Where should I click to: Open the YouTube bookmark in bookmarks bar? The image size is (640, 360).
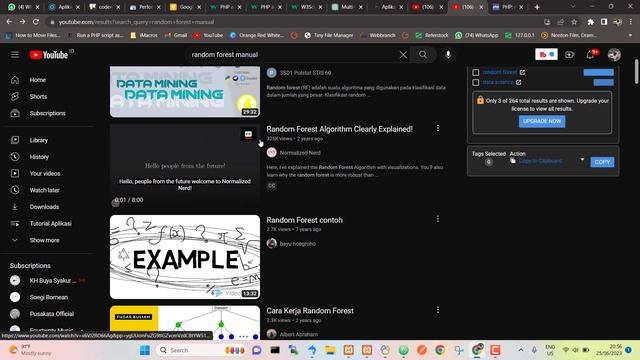coord(208,36)
